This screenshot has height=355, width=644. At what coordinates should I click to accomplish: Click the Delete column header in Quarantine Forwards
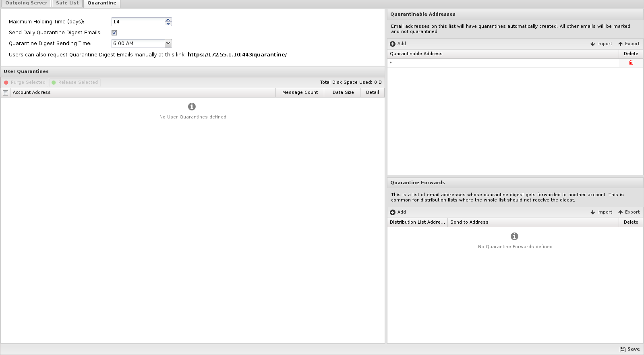point(631,222)
